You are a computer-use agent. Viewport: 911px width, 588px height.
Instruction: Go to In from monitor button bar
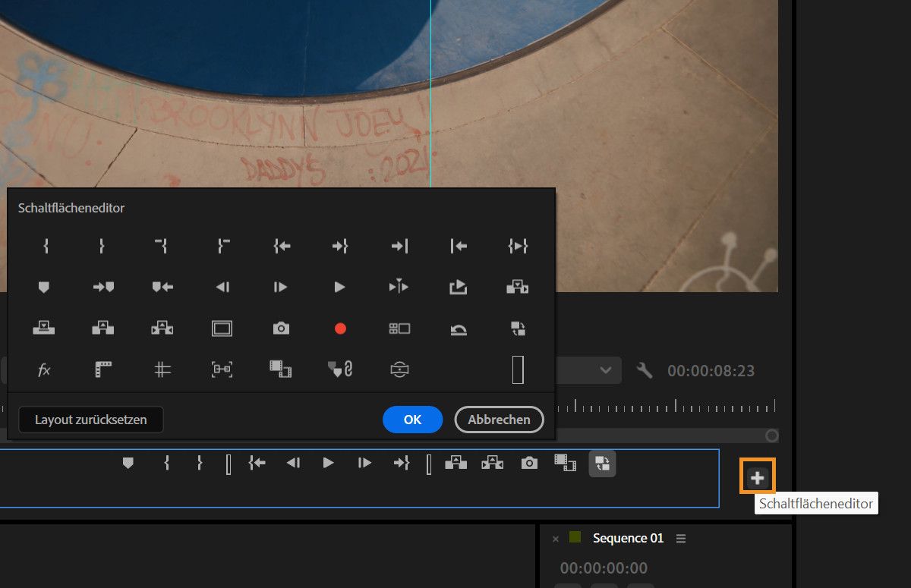click(257, 463)
